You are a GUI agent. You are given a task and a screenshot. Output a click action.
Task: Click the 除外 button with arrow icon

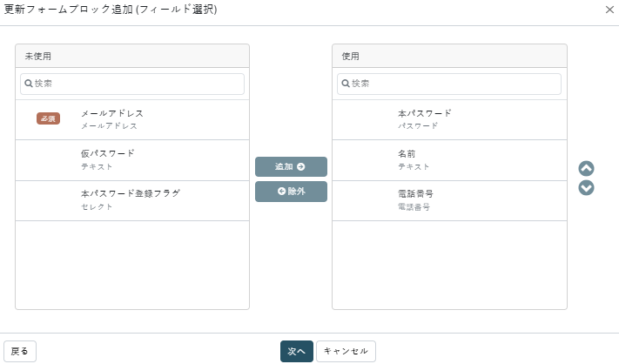(291, 192)
